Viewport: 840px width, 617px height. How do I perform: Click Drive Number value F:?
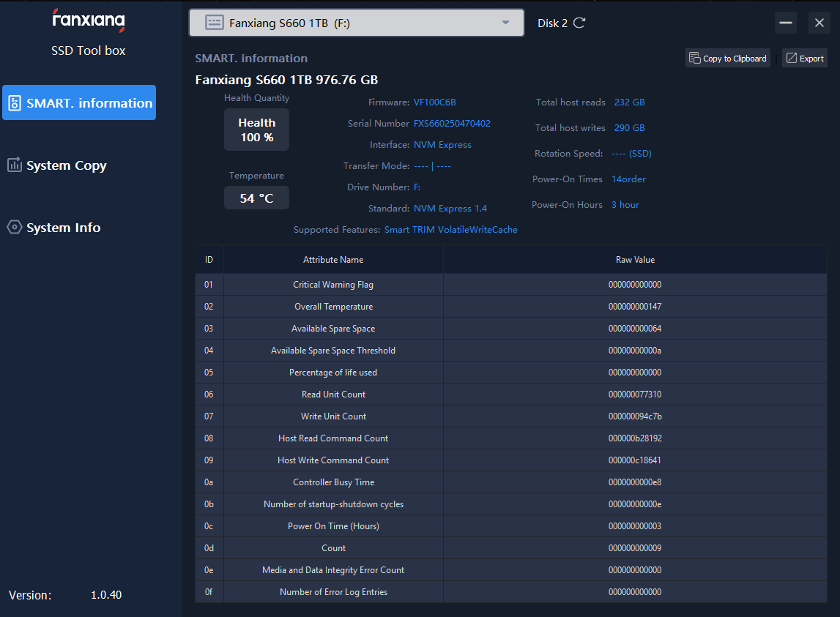point(417,187)
